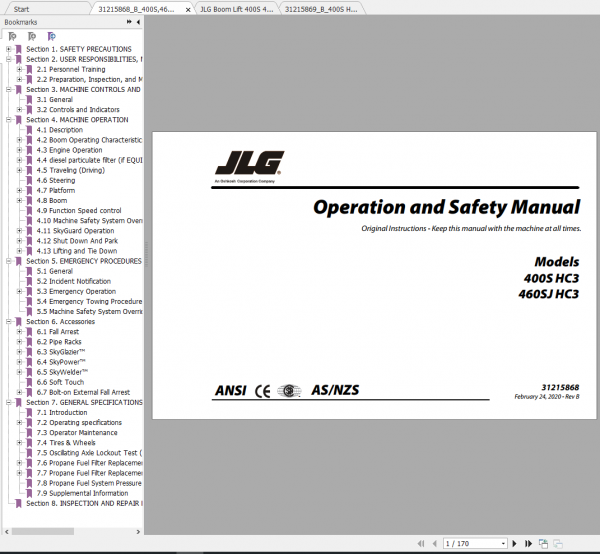Expand 2.1 Personnel Training node
The image size is (600, 554).
pos(19,69)
